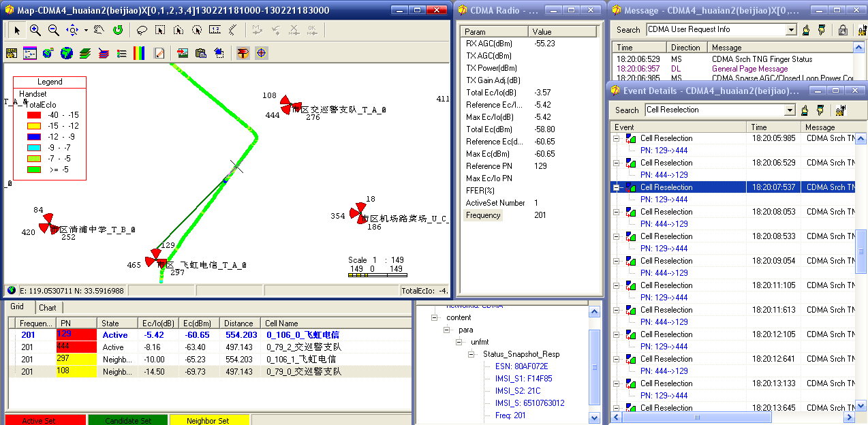The image size is (868, 425).
Task: Click the Ec/Io(dB) column header in grid
Action: pos(159,324)
